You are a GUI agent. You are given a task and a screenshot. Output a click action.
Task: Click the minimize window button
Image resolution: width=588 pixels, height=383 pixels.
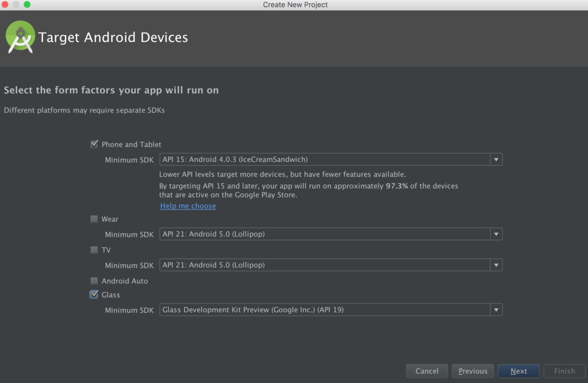[x=16, y=5]
